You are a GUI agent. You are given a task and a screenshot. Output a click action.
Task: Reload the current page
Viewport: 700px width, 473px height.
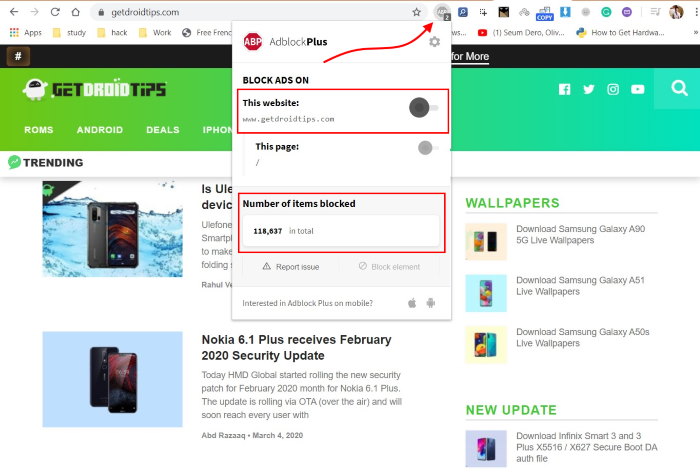point(55,12)
